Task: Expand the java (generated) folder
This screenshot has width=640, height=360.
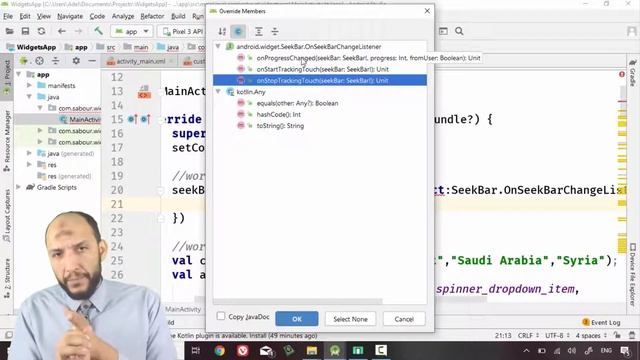Action: [x=29, y=153]
